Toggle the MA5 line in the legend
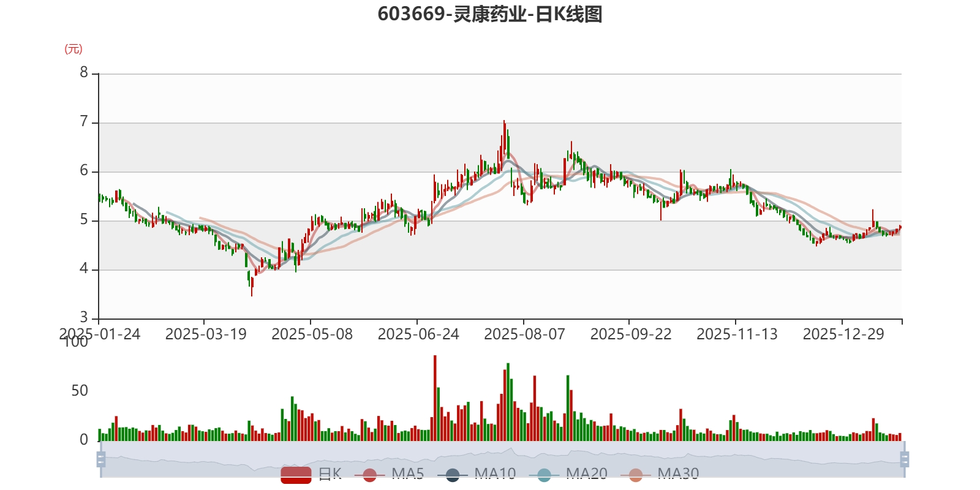The image size is (980, 490). [x=389, y=474]
